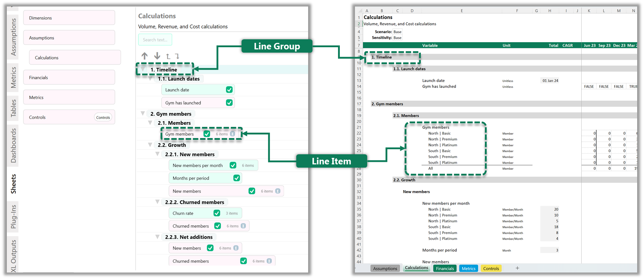Add a new Excel sheet with plus icon
Image resolution: width=644 pixels, height=279 pixels.
pyautogui.click(x=517, y=268)
